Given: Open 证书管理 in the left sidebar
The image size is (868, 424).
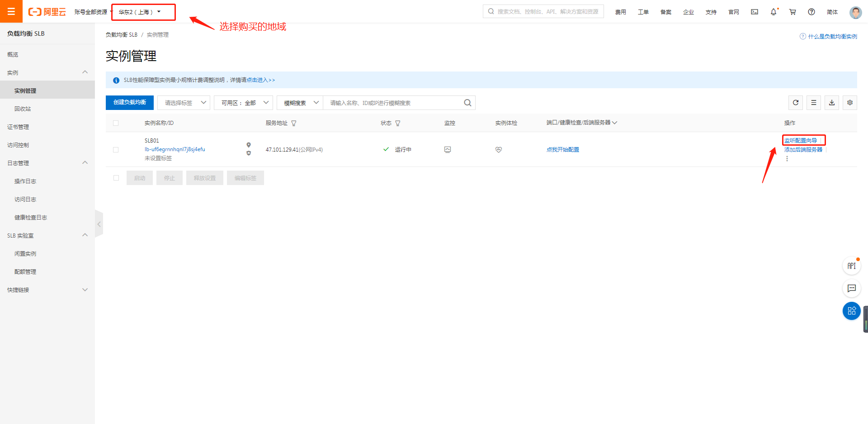Looking at the screenshot, I should tap(18, 127).
